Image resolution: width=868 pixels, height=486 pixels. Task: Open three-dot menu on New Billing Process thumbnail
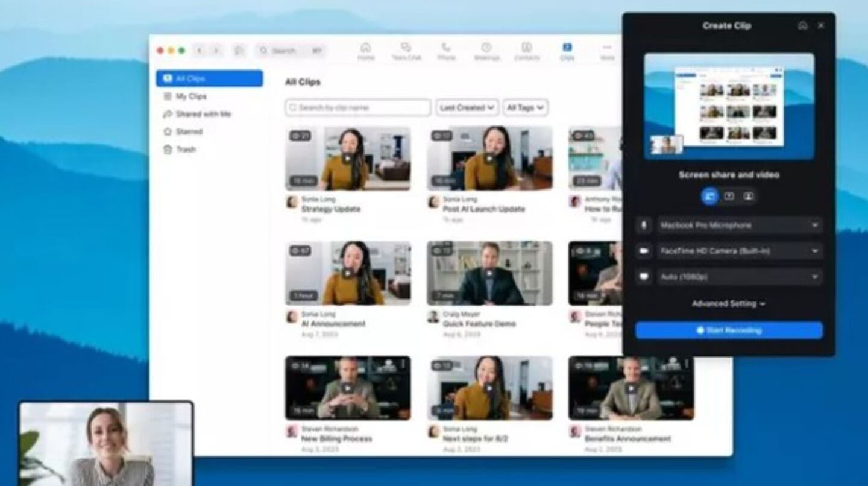click(403, 364)
